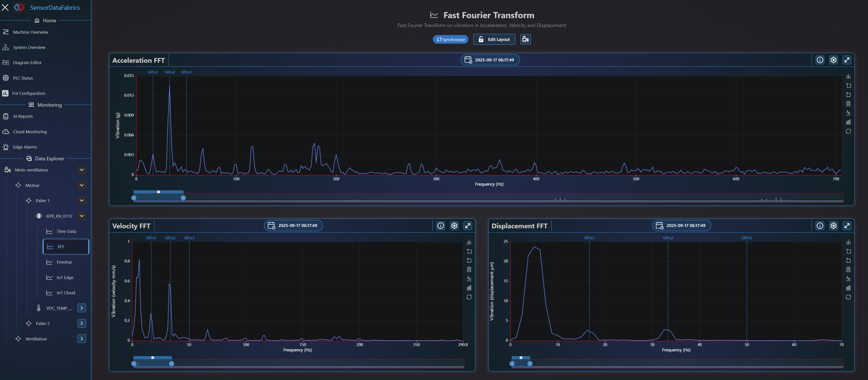Switch Velocity FFT to bar chart
The width and height of the screenshot is (868, 380).
(469, 288)
